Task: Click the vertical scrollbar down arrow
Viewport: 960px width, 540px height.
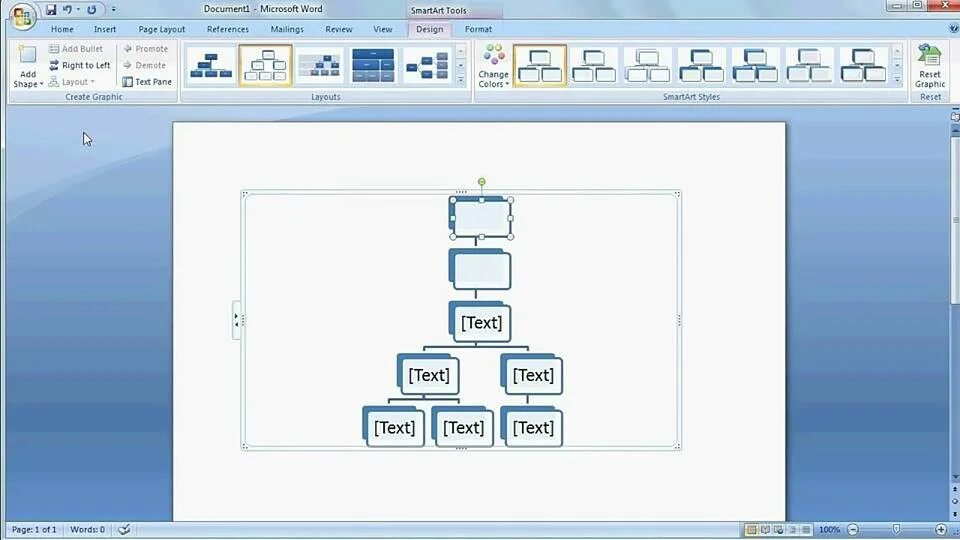Action: [x=955, y=477]
